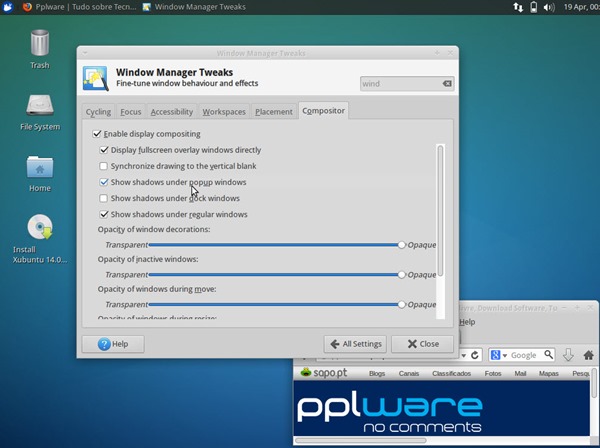This screenshot has width=600, height=448.
Task: Open the Help menu in Firefox window
Action: coord(467,322)
